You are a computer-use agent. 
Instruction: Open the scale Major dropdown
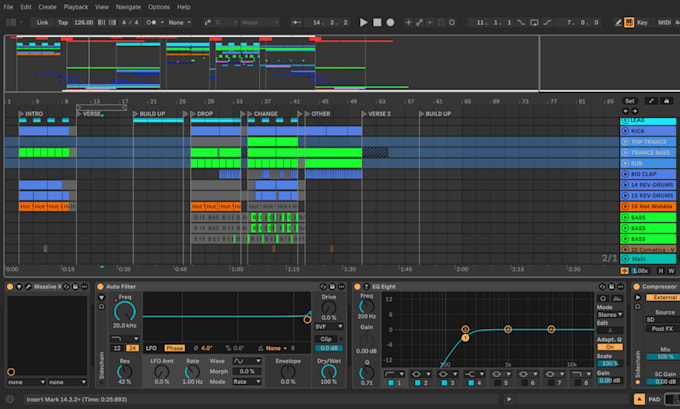[x=259, y=22]
